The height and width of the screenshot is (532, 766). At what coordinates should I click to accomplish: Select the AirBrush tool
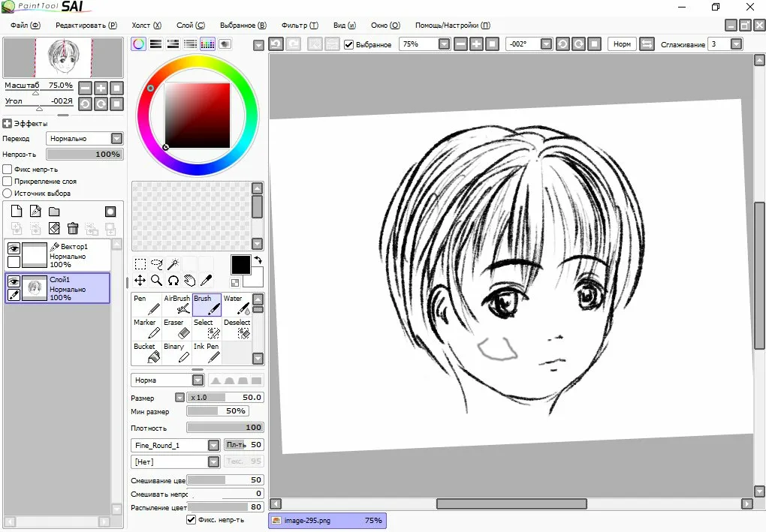coord(176,304)
